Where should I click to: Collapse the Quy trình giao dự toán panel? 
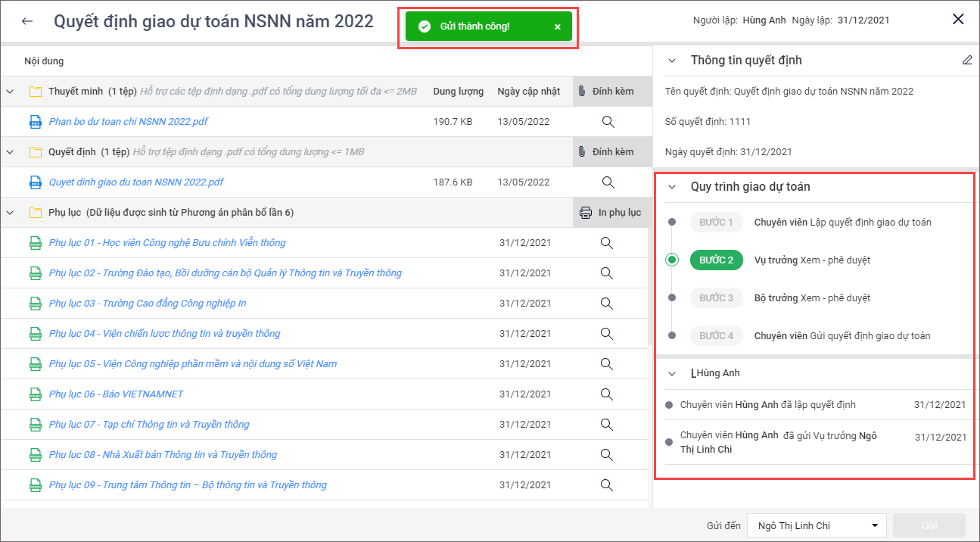[x=671, y=187]
